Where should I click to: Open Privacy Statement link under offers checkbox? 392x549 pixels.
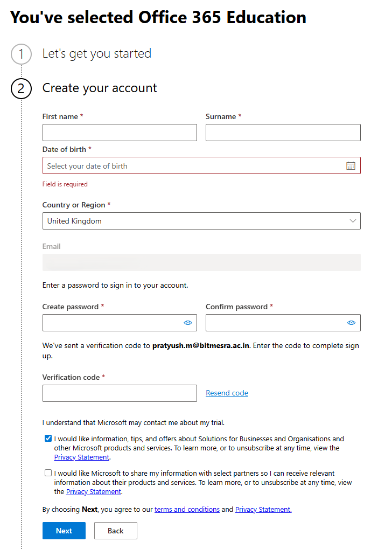pos(82,457)
